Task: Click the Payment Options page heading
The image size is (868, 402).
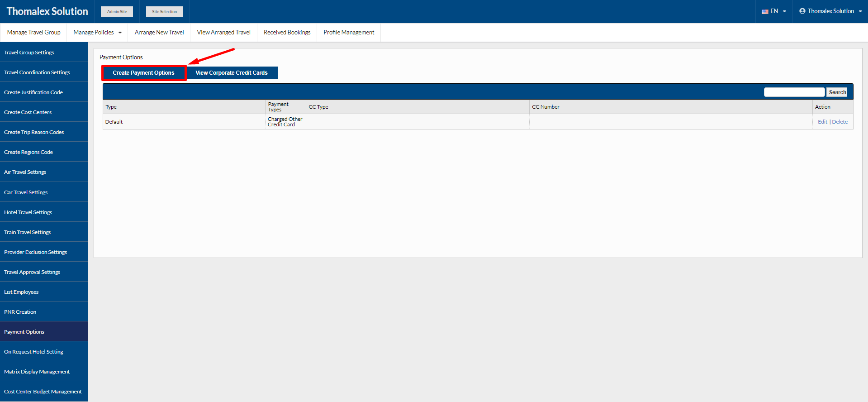Action: pyautogui.click(x=121, y=57)
